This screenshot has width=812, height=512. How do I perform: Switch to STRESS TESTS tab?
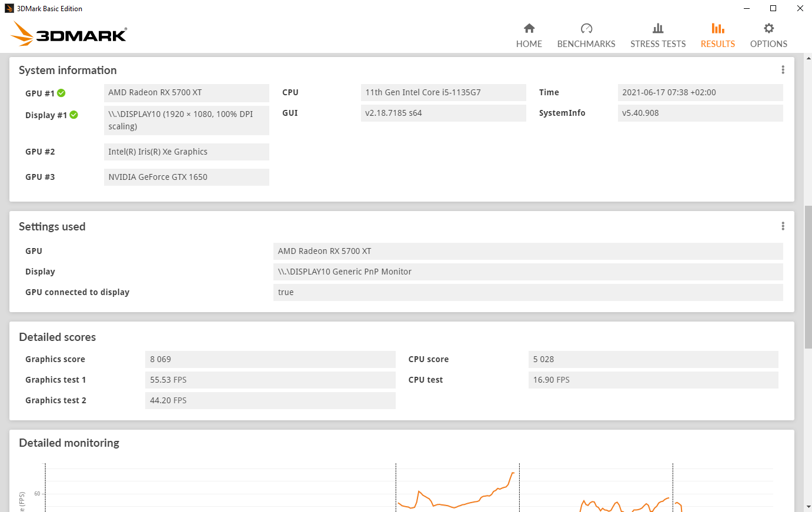tap(658, 36)
